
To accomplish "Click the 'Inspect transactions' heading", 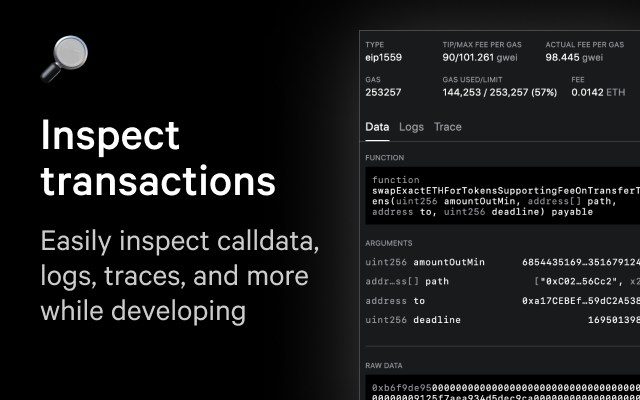I will [158, 158].
